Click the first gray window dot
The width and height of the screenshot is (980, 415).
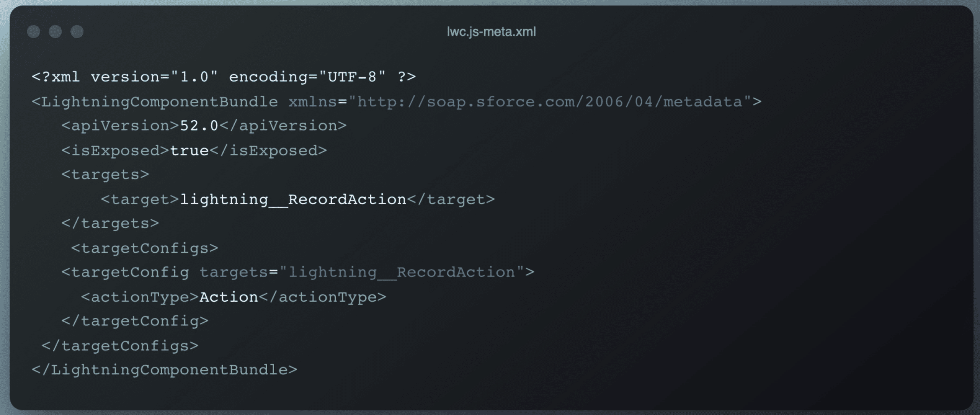click(34, 32)
